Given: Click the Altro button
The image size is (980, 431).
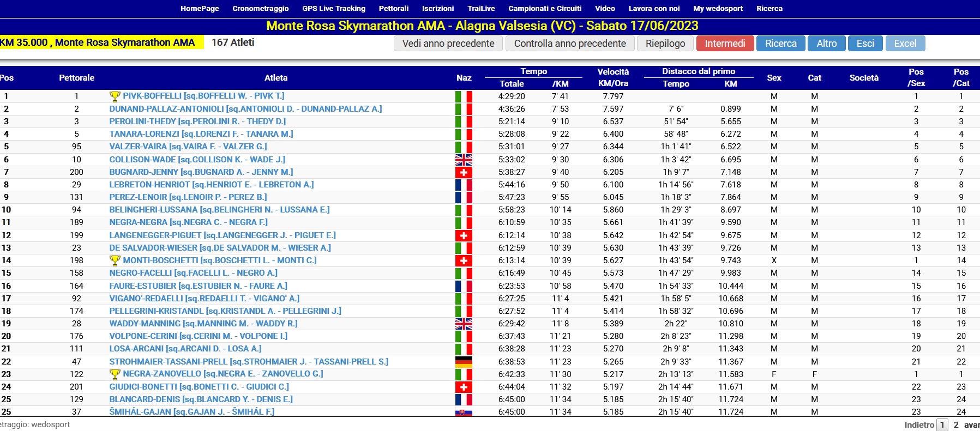Looking at the screenshot, I should [x=827, y=44].
